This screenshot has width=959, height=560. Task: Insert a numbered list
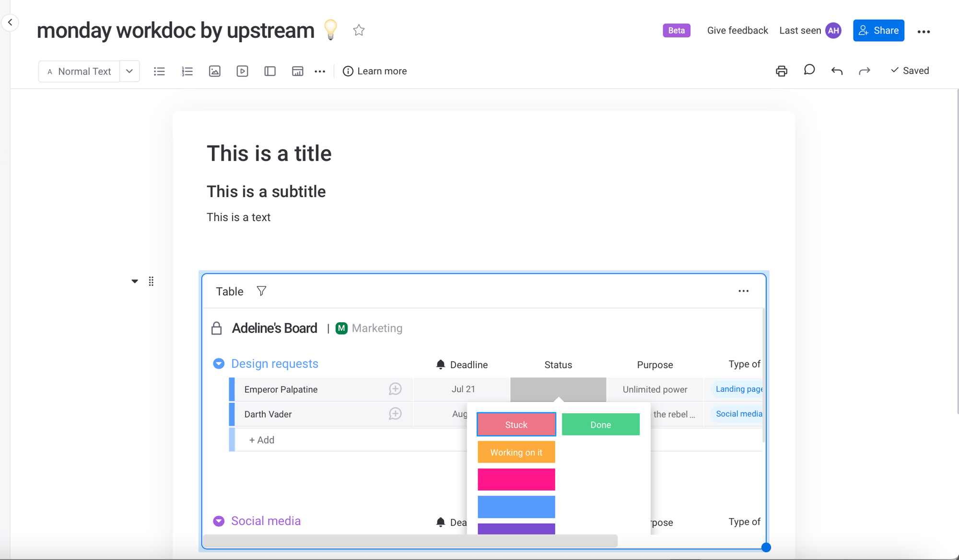click(187, 71)
